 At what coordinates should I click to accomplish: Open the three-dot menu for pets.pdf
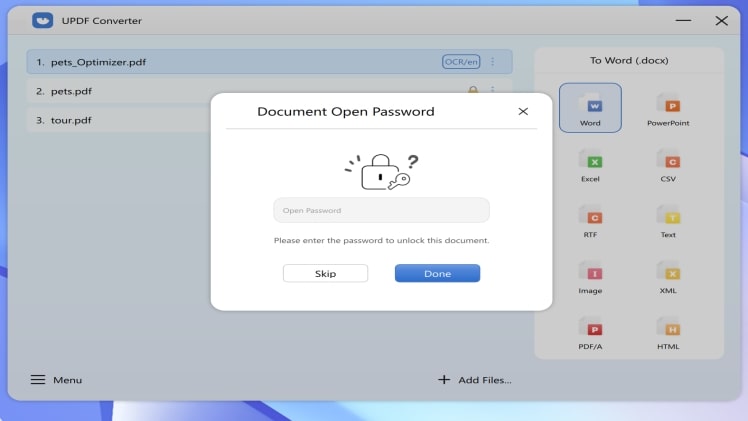coord(492,91)
